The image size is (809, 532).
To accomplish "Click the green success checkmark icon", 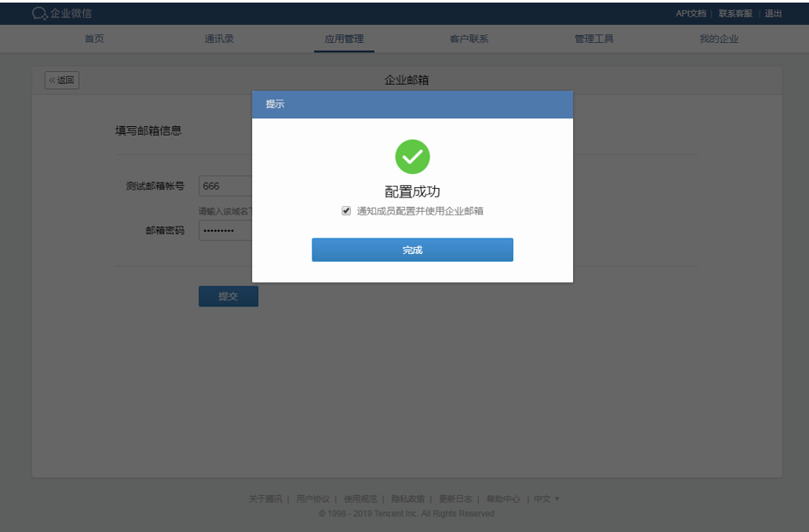I will point(412,156).
